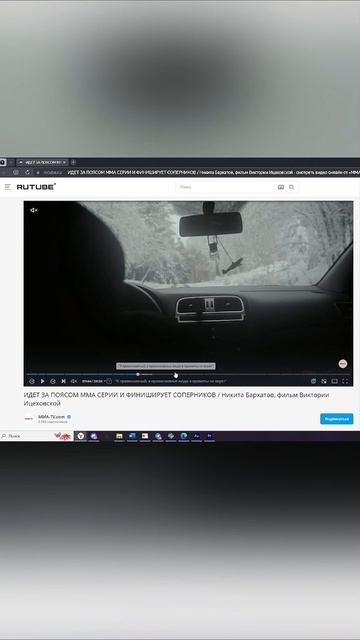Click the video progress bar scrubber knob

click(138, 374)
